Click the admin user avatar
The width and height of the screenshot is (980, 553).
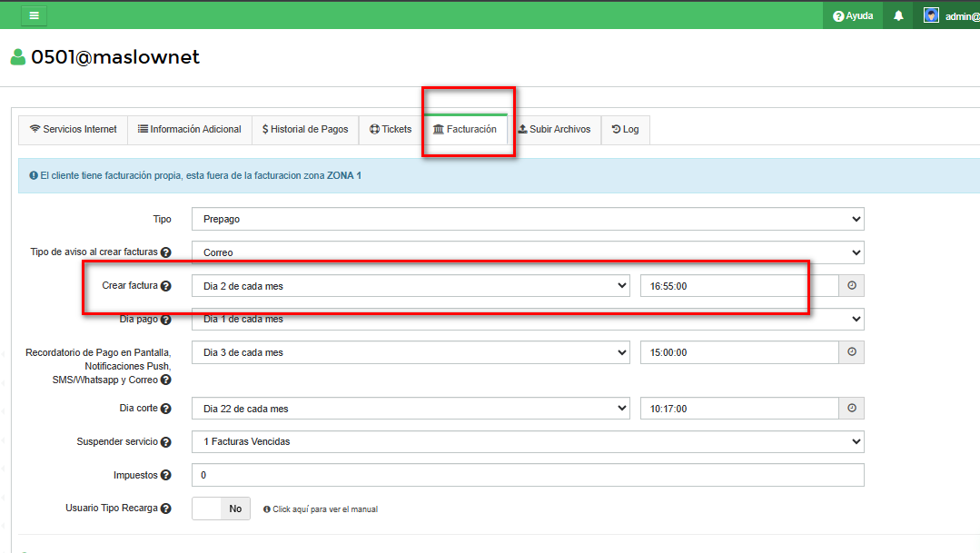(x=931, y=15)
